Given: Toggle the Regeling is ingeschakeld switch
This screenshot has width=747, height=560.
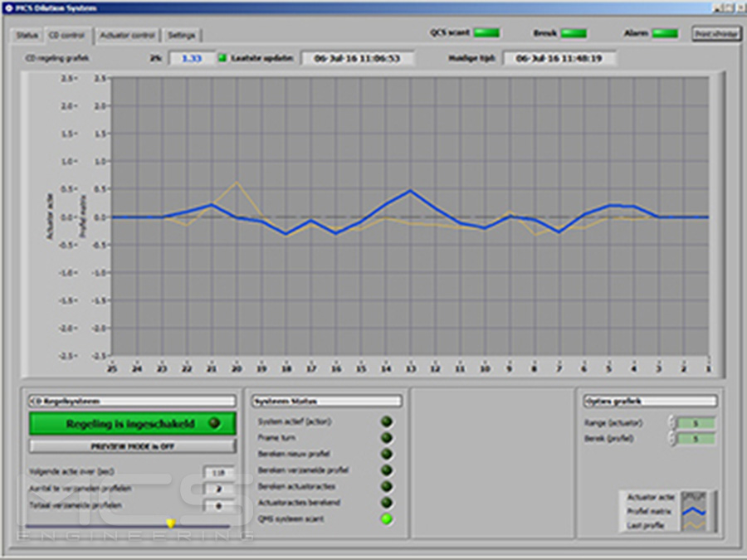Looking at the screenshot, I should (131, 423).
